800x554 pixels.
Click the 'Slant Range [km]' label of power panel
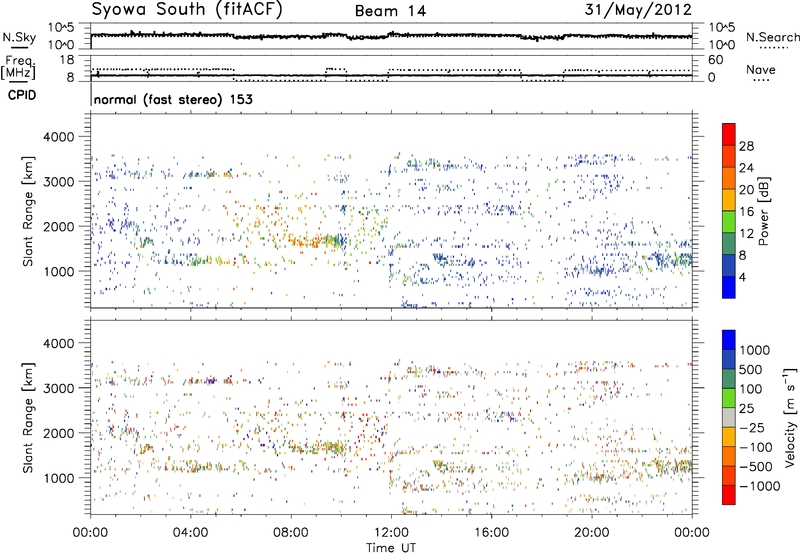pyautogui.click(x=28, y=211)
